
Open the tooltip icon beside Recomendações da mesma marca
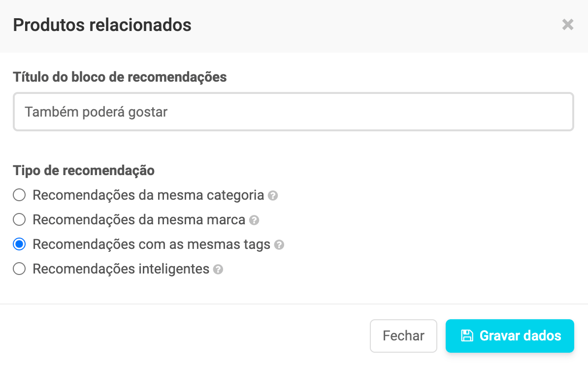(x=255, y=220)
